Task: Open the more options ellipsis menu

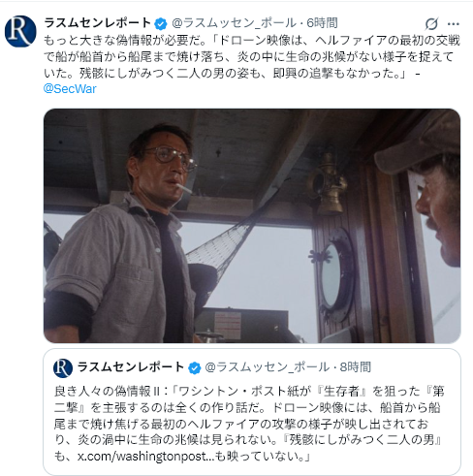Action: pyautogui.click(x=454, y=23)
